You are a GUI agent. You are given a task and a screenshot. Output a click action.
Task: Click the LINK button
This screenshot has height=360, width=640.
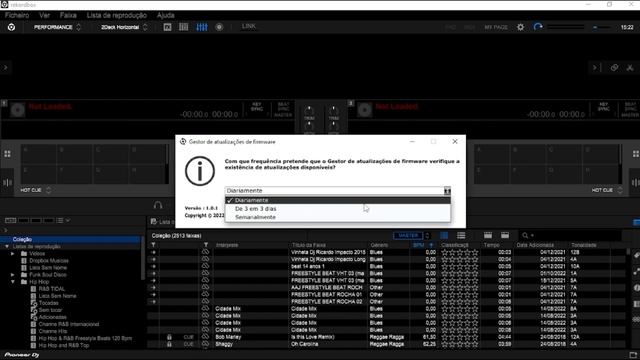[249, 26]
